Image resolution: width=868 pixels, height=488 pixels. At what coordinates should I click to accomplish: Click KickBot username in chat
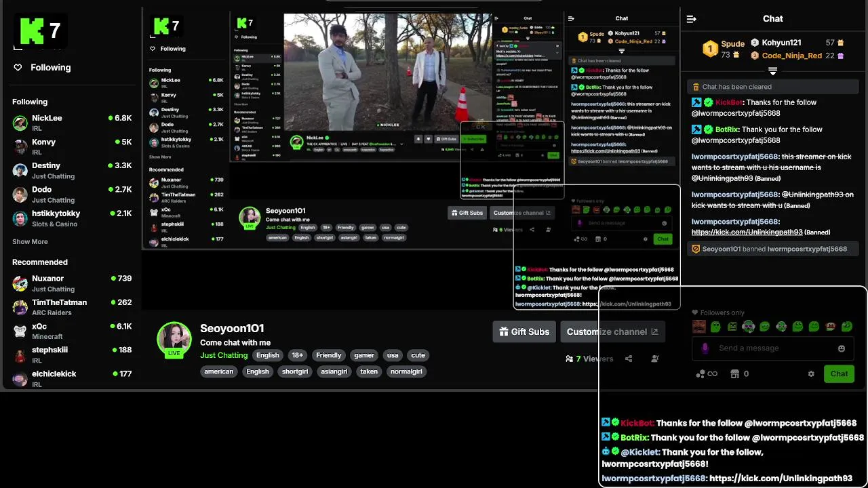728,102
